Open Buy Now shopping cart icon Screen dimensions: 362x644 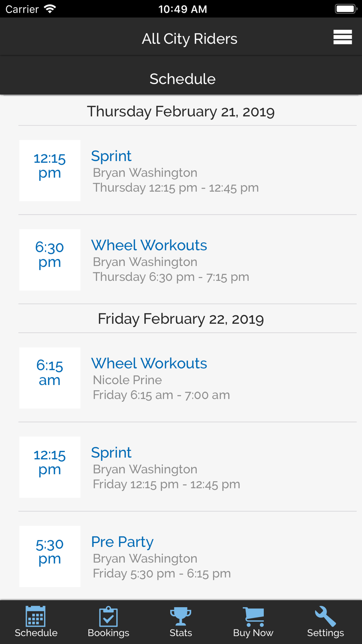click(253, 616)
